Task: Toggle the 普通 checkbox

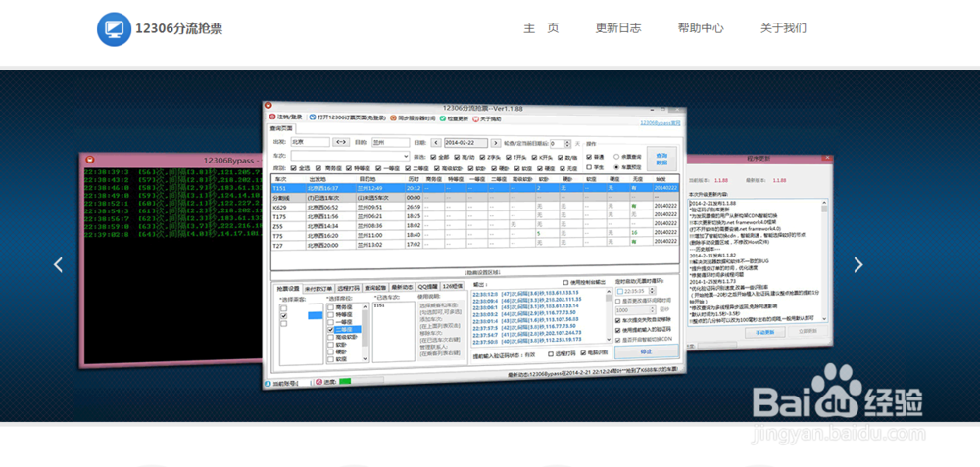Action: 589,158
